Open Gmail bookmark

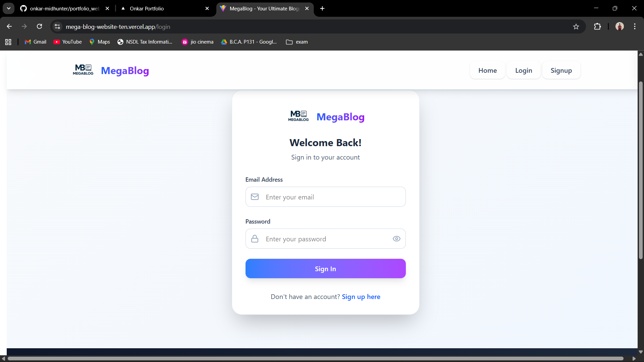click(x=36, y=42)
